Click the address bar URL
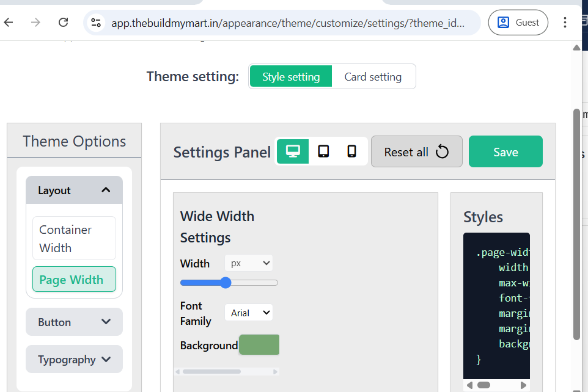This screenshot has width=588, height=392. click(288, 23)
